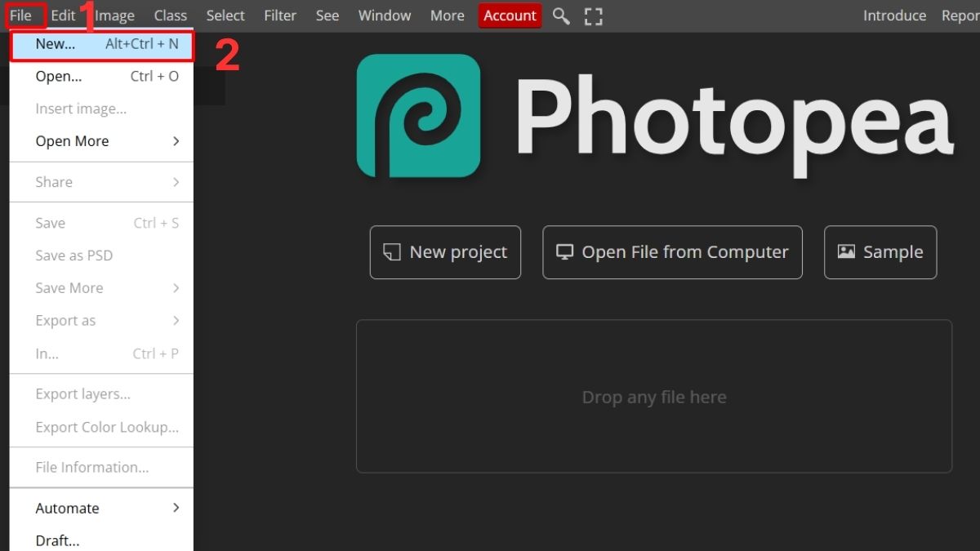Expand the Open More submenu

[102, 141]
